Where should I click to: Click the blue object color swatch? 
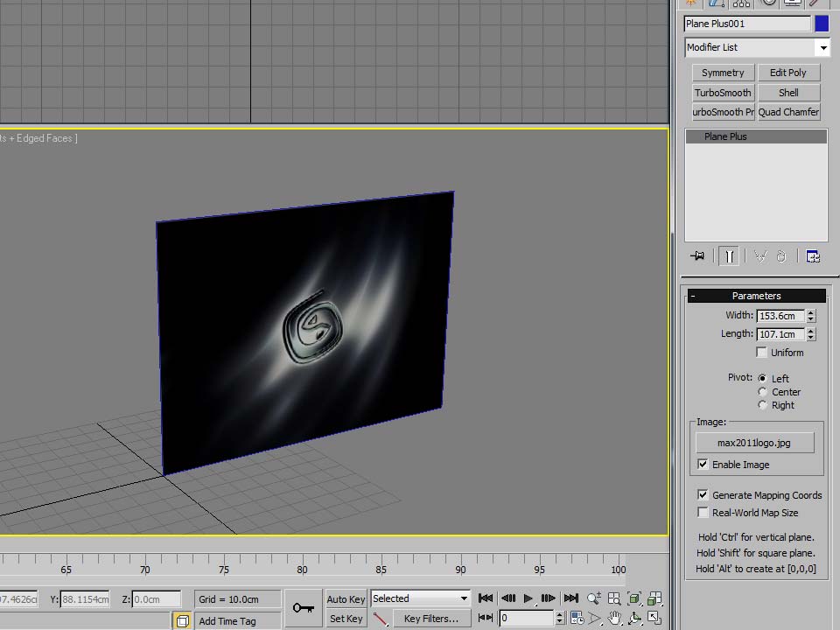point(822,24)
